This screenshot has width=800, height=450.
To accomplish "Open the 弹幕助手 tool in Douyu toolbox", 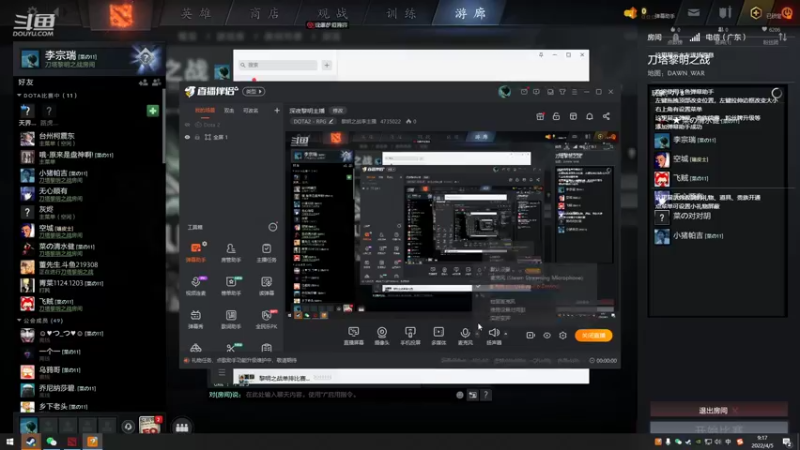I will tap(195, 252).
